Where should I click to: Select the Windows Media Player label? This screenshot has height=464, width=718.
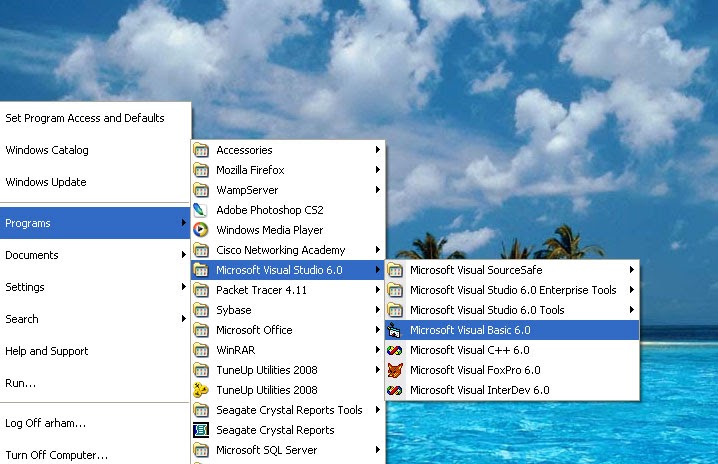pyautogui.click(x=270, y=230)
